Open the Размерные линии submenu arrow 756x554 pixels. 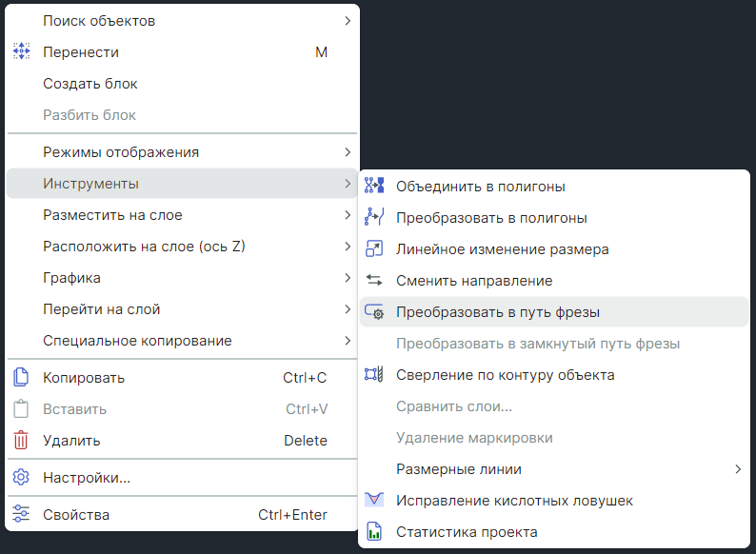tap(738, 469)
